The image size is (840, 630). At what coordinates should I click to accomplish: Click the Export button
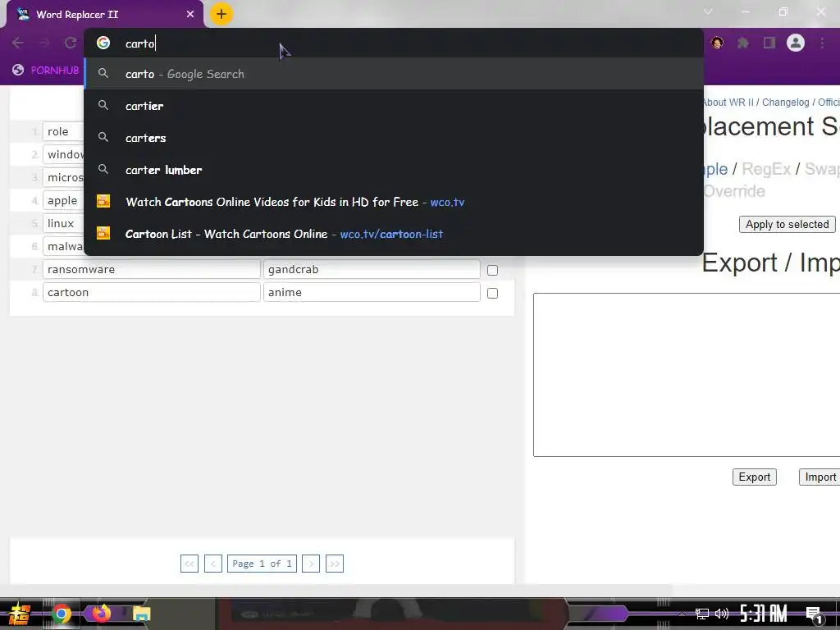click(x=755, y=477)
